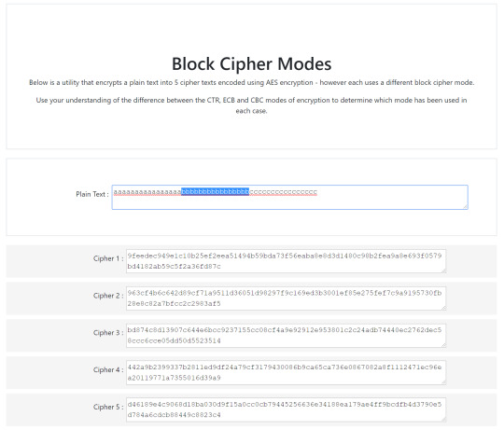Screen dimensions: 504x430
Task: Click the Cipher 3 resize grip
Action: (x=443, y=345)
